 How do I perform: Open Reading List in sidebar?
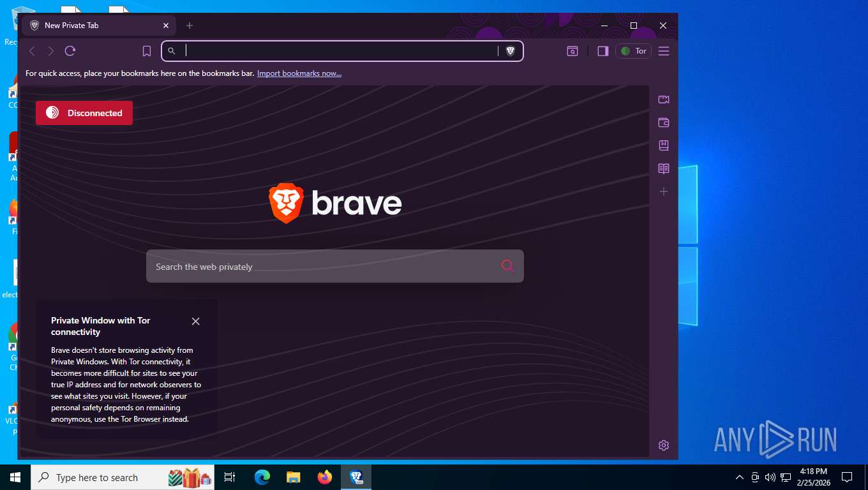click(x=664, y=168)
